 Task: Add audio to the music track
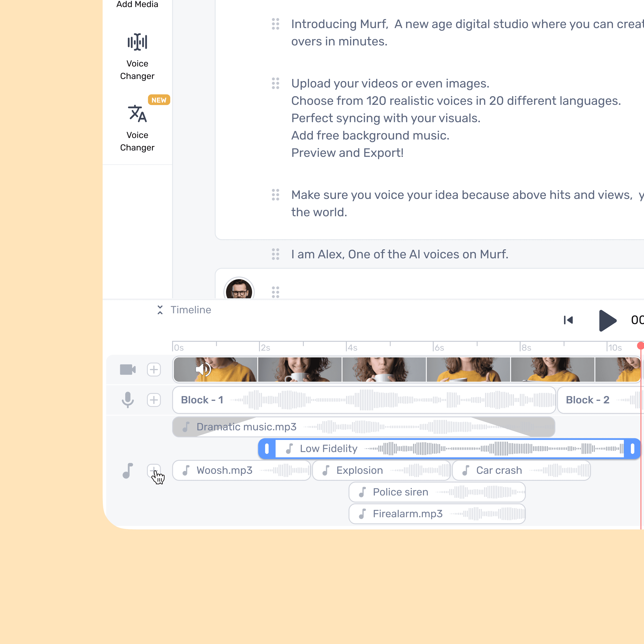coord(154,470)
